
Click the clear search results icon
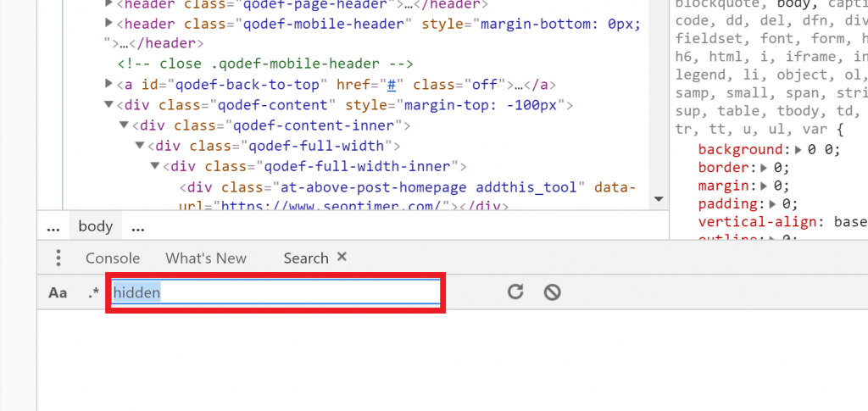click(552, 292)
